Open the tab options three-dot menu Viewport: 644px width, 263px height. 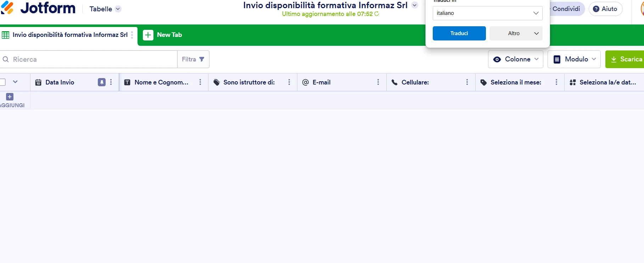click(x=132, y=35)
